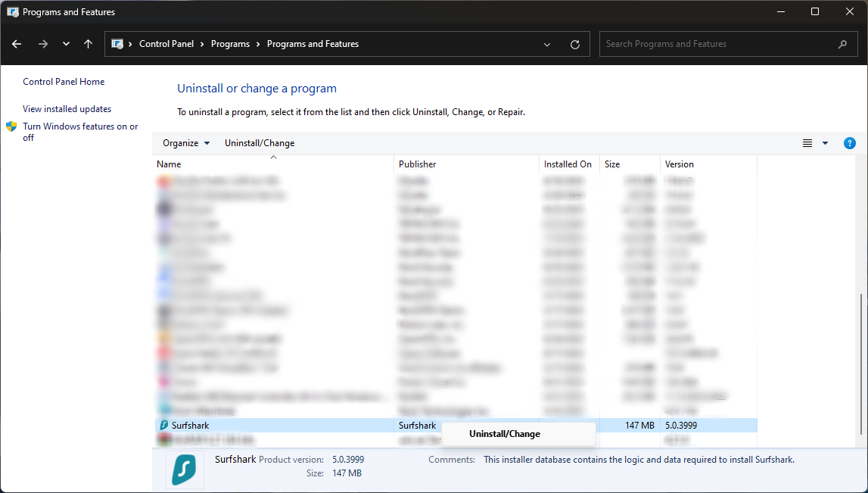Image resolution: width=868 pixels, height=493 pixels.
Task: Click the change view list icon
Action: coord(807,143)
